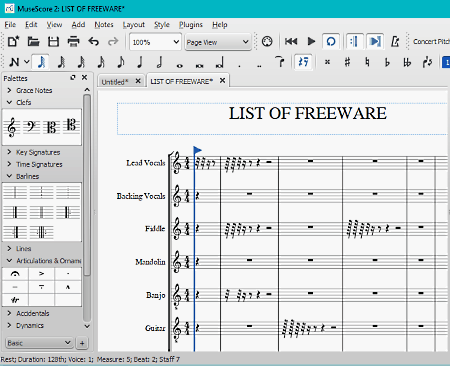450x366 pixels.
Task: Toggle play repeats button
Action: pos(354,41)
